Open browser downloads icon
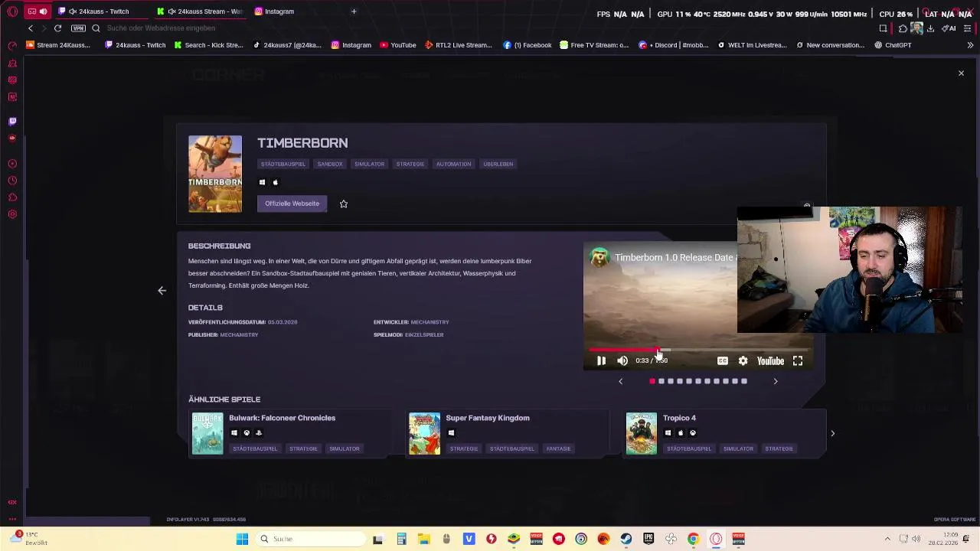Viewport: 980px width, 551px height. [930, 28]
